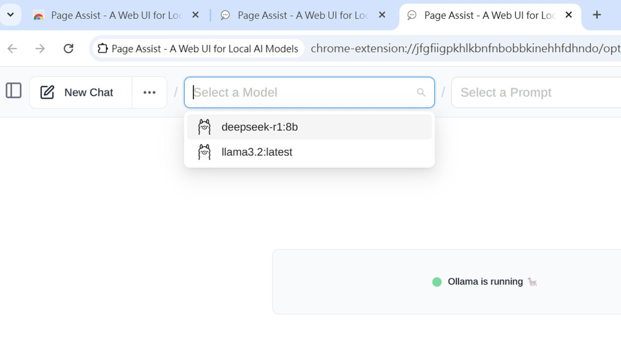Click the New Chat pencil icon

[47, 92]
